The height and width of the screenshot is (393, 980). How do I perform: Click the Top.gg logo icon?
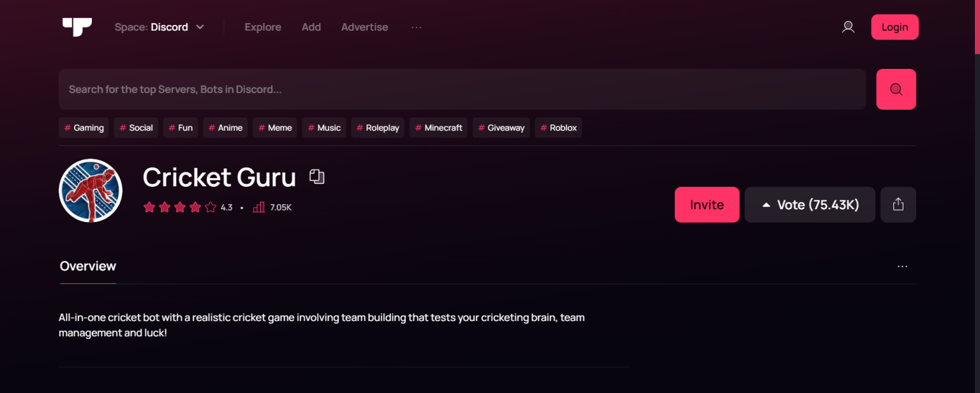pos(76,27)
